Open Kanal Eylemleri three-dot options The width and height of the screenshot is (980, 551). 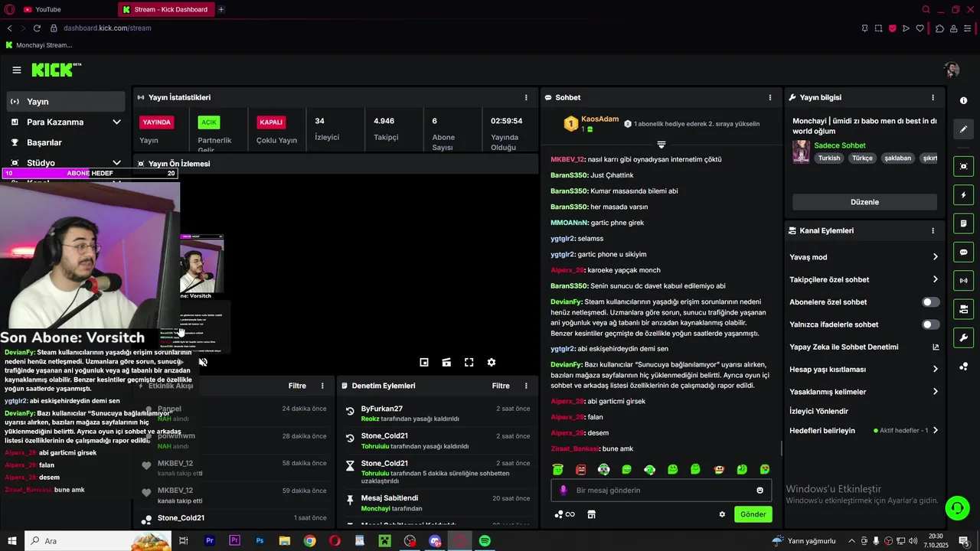tap(933, 230)
